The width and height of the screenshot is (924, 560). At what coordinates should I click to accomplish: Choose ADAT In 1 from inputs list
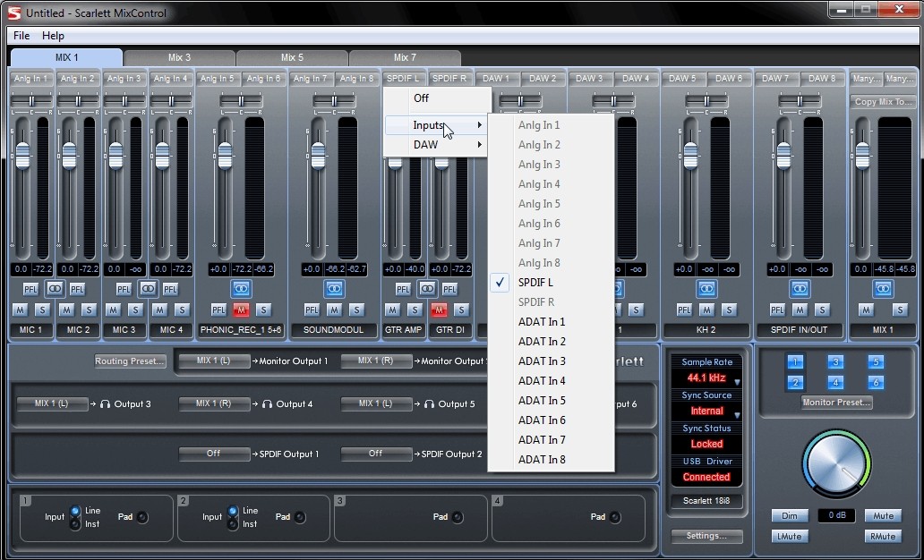point(551,321)
